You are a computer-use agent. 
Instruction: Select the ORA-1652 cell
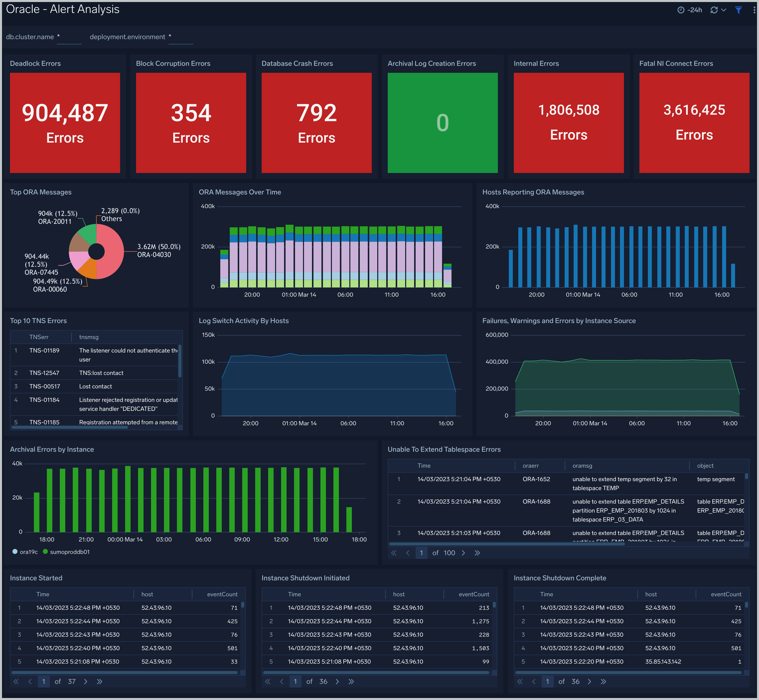click(x=536, y=479)
